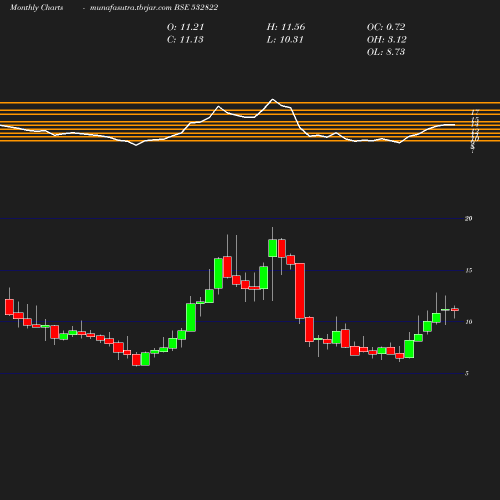Click the close value 'C: 11.13'
Image resolution: width=500 pixels, height=500 pixels.
[x=185, y=40]
